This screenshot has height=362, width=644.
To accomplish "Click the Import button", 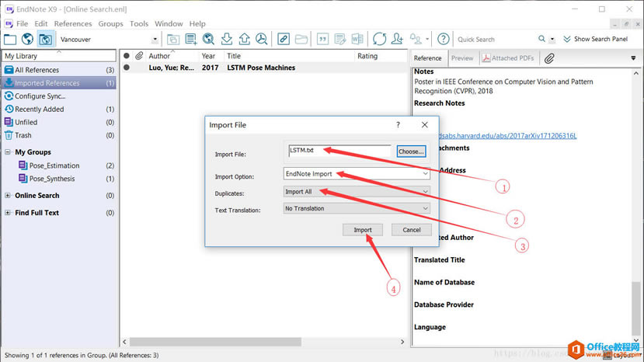I will 363,230.
